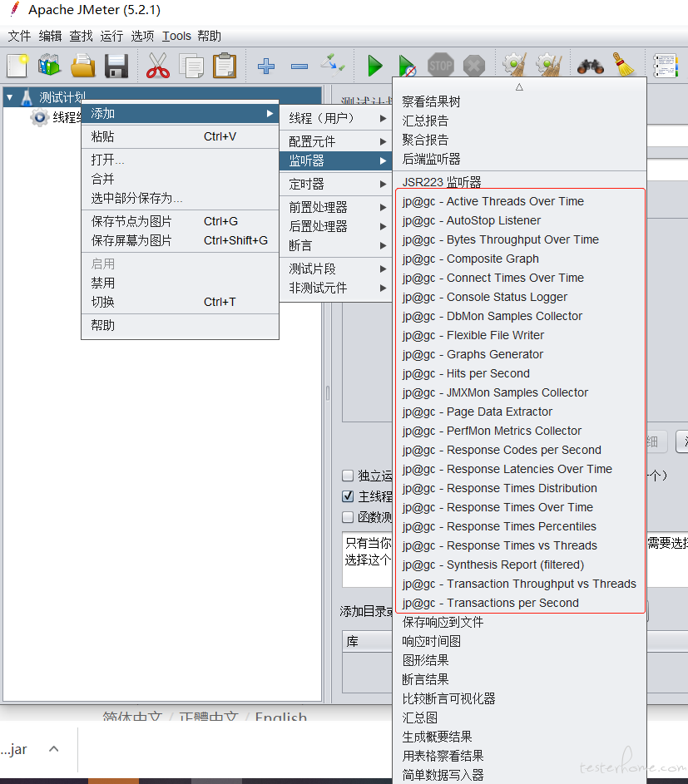Expand the 定时器 submenu
This screenshot has height=784, width=688.
(x=336, y=184)
